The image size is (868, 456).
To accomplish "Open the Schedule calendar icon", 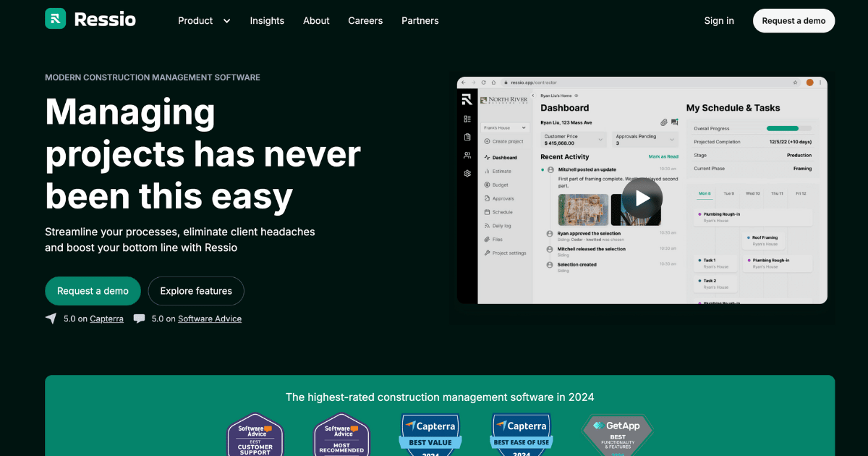I will (487, 211).
